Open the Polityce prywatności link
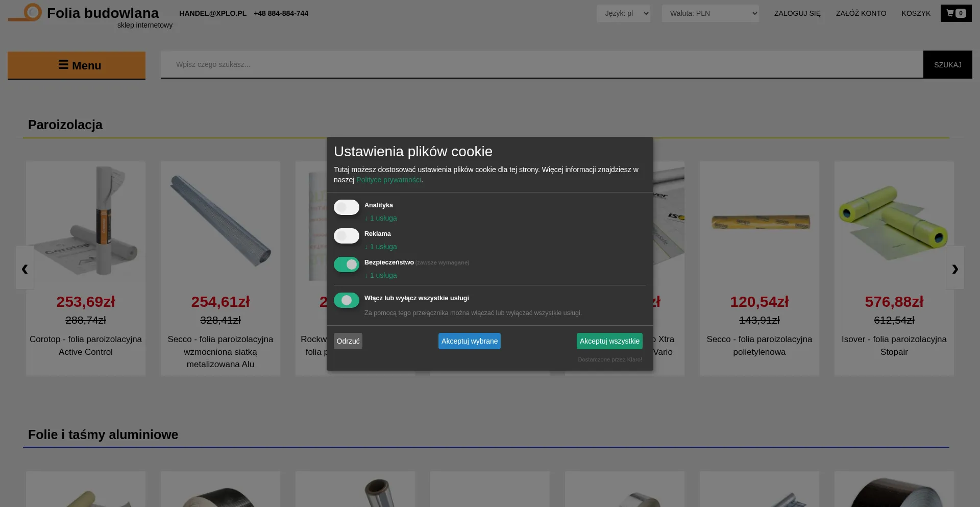980x507 pixels. pyautogui.click(x=389, y=180)
